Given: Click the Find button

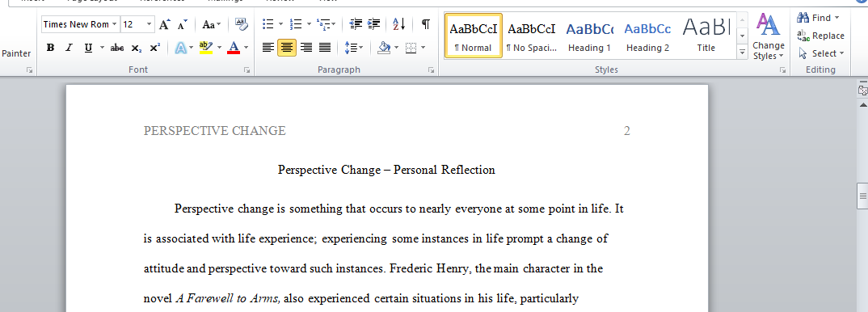Looking at the screenshot, I should (x=818, y=18).
